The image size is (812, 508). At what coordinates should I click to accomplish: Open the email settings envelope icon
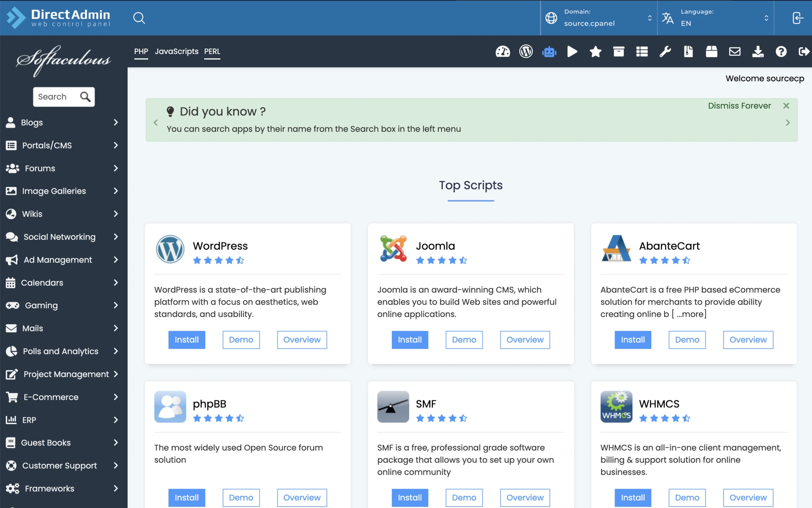[x=735, y=52]
